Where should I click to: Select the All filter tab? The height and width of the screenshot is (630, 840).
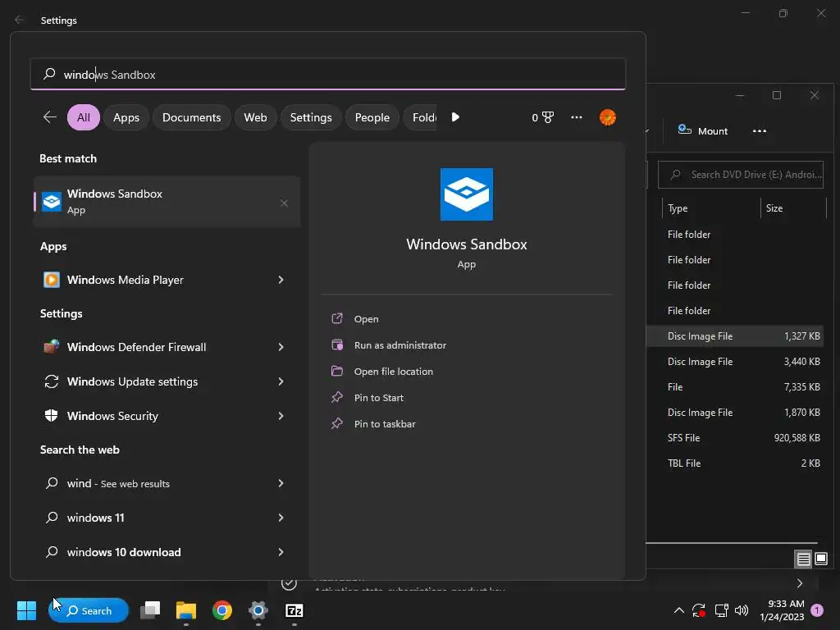coord(84,117)
